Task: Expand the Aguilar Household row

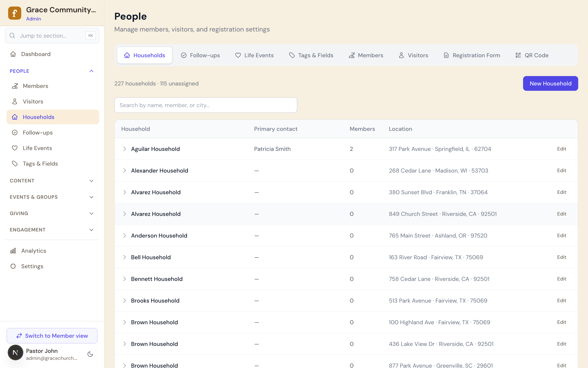Action: click(x=124, y=149)
